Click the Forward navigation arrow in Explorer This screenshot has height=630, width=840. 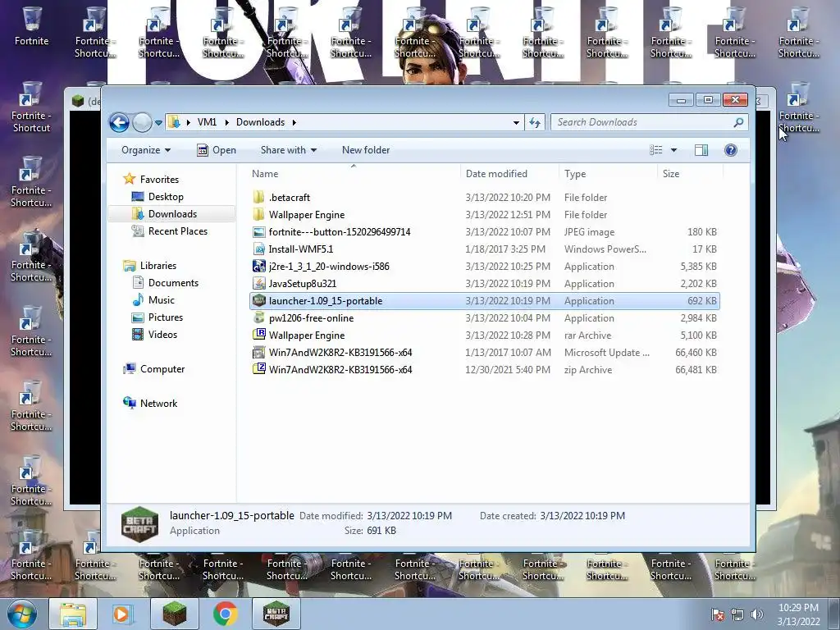(142, 123)
